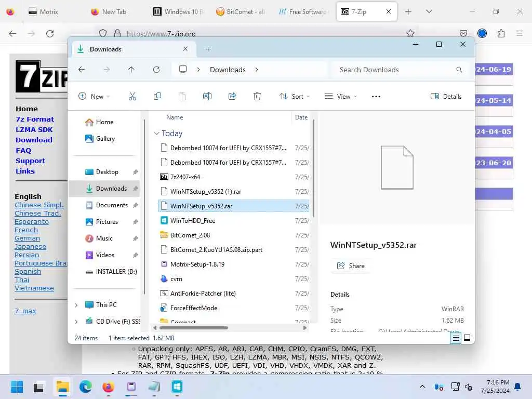
Task: Select Desktop in navigation pane
Action: click(x=106, y=172)
